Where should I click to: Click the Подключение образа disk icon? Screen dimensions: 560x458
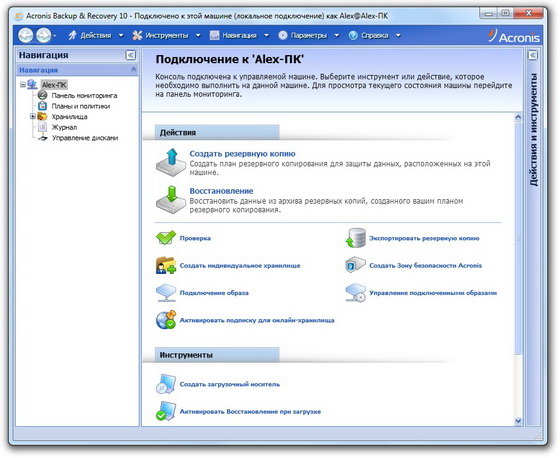pyautogui.click(x=166, y=293)
